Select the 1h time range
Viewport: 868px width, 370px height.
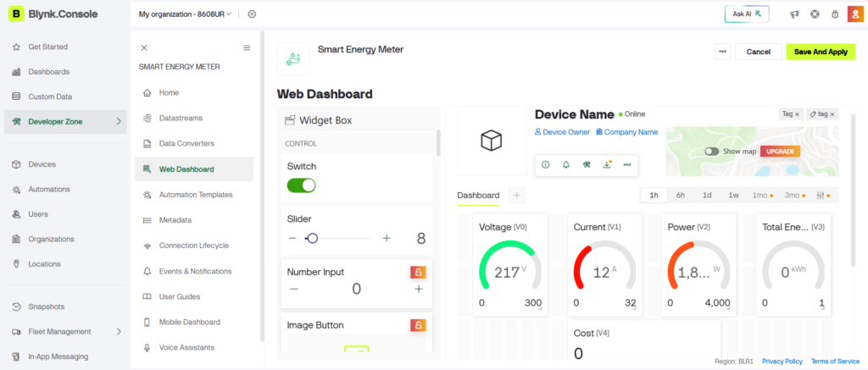coord(654,196)
